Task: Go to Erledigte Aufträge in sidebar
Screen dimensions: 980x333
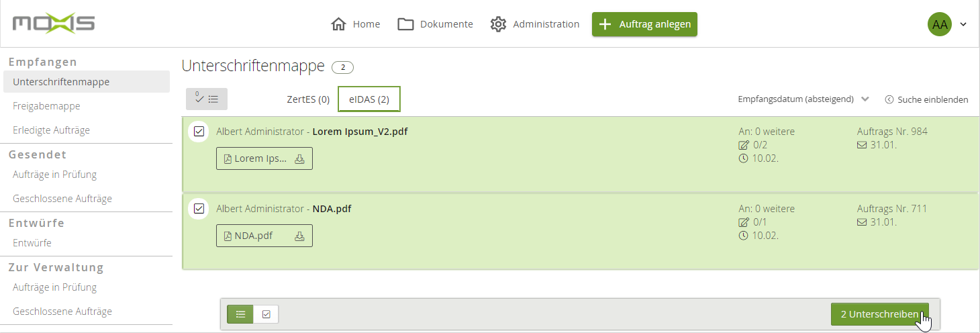Action: coord(51,130)
